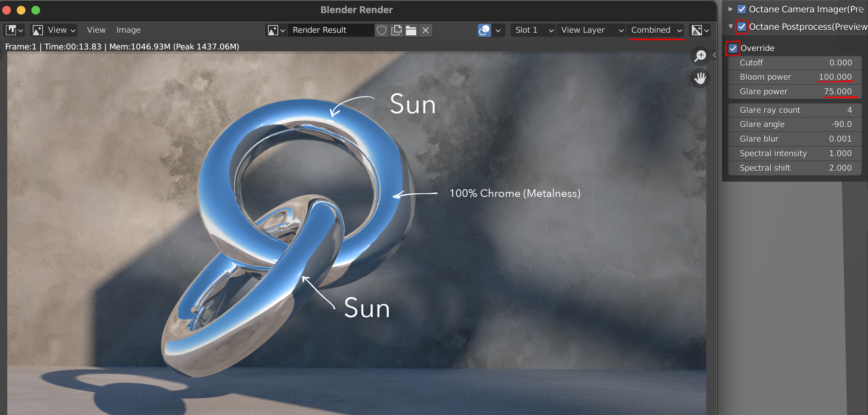
Task: Click the open image folder icon
Action: [x=411, y=30]
